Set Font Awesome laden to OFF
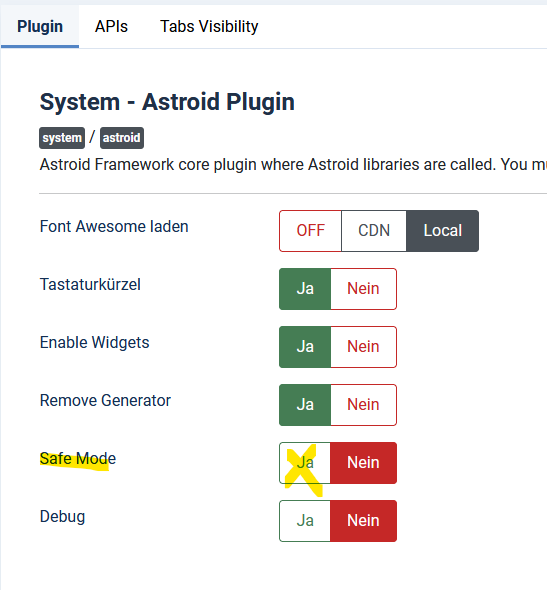The height and width of the screenshot is (590, 547). pos(310,231)
